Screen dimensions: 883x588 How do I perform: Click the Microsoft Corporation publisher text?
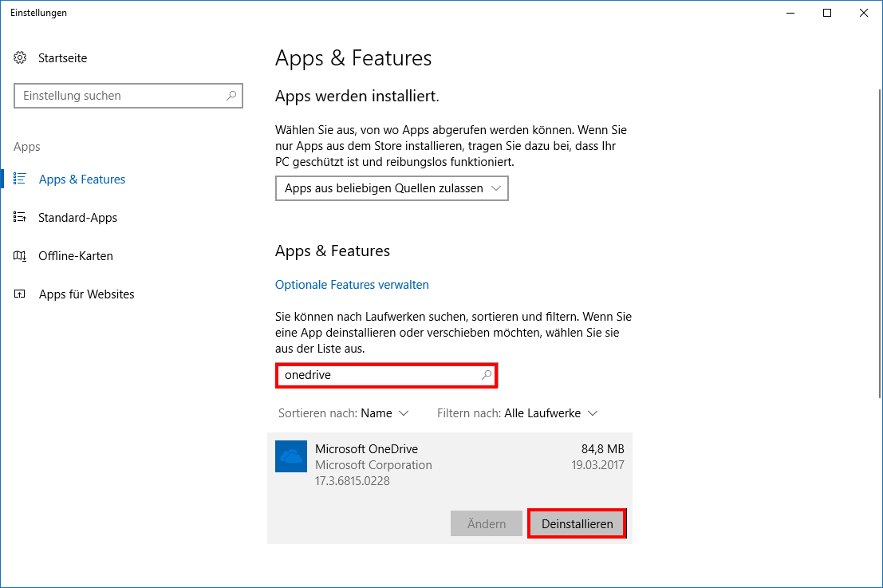tap(373, 464)
